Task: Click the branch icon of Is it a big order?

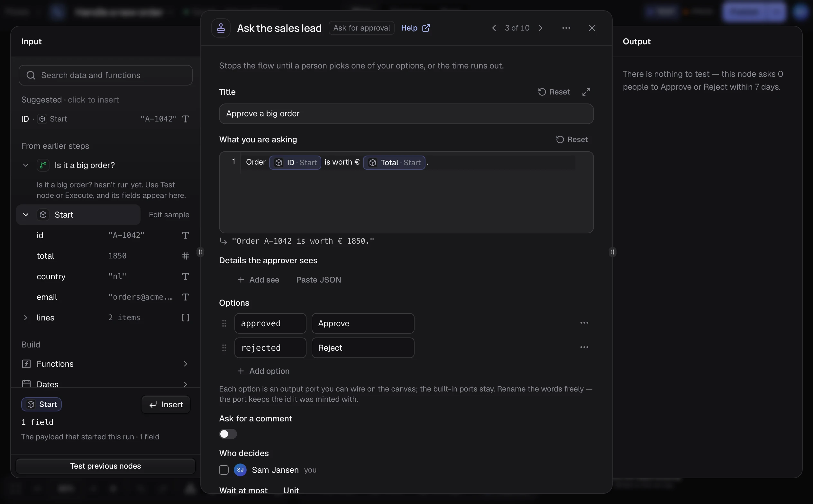Action: (x=43, y=165)
